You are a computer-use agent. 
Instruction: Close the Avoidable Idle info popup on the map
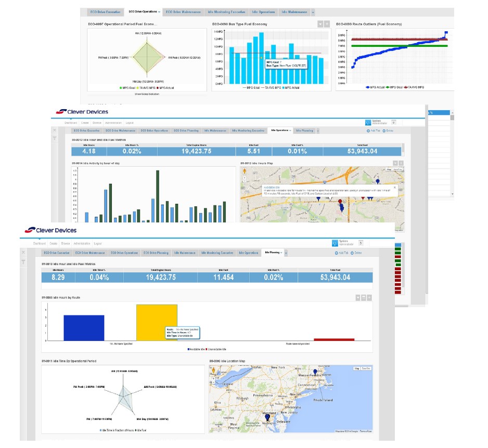click(x=395, y=187)
